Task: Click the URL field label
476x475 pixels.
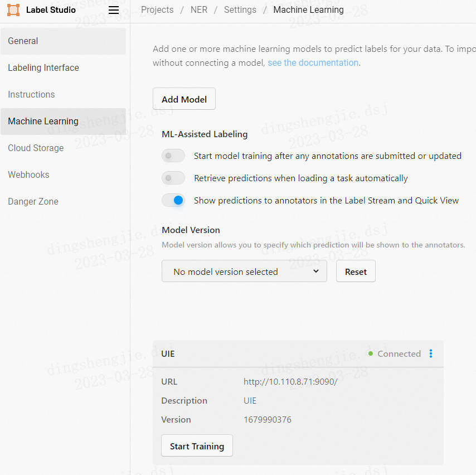Action: [169, 381]
